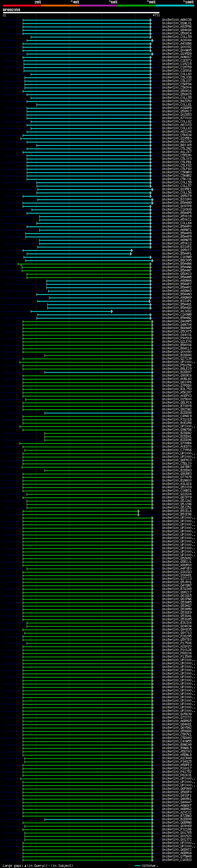
Task: Select hit label UniRef100_B5A4P7
Action: (x=177, y=284)
